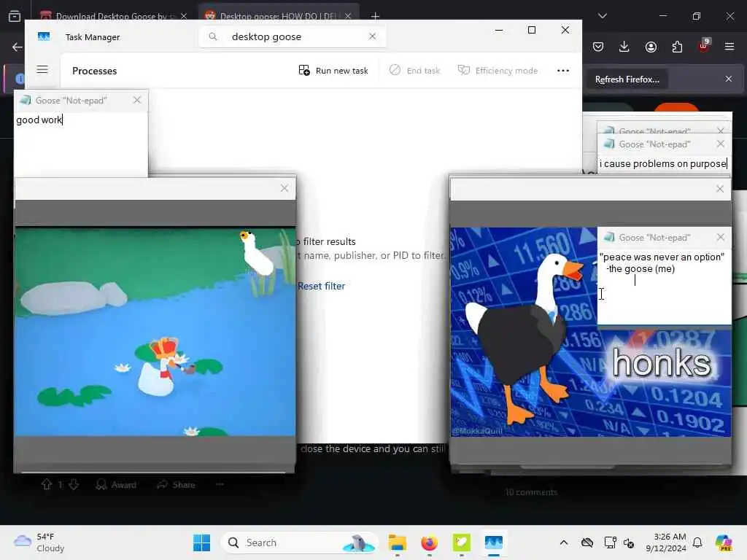
Task: Click the Reset filter link
Action: point(321,286)
